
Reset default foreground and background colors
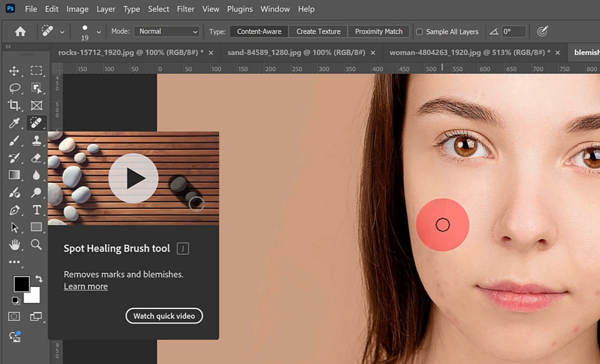pyautogui.click(x=16, y=301)
